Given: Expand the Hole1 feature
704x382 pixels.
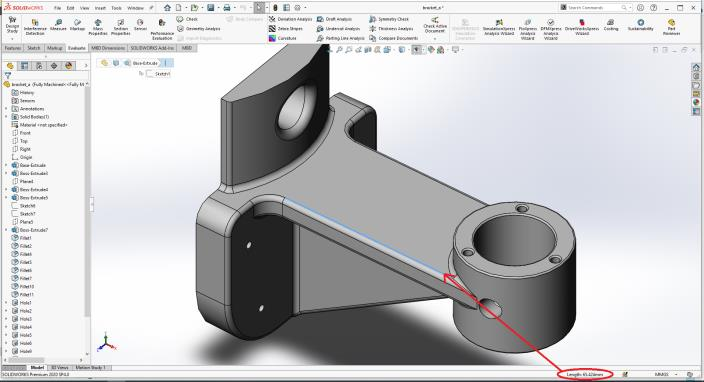Looking at the screenshot, I should pos(6,303).
